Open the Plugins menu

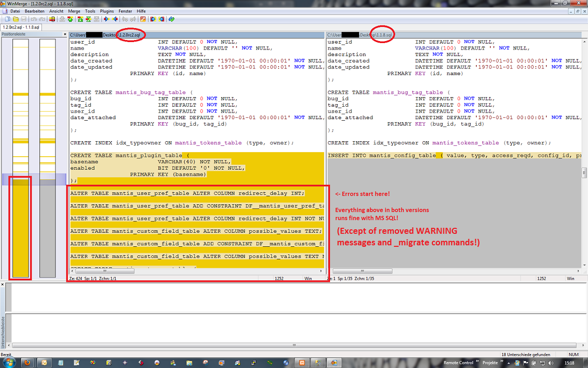pyautogui.click(x=107, y=11)
